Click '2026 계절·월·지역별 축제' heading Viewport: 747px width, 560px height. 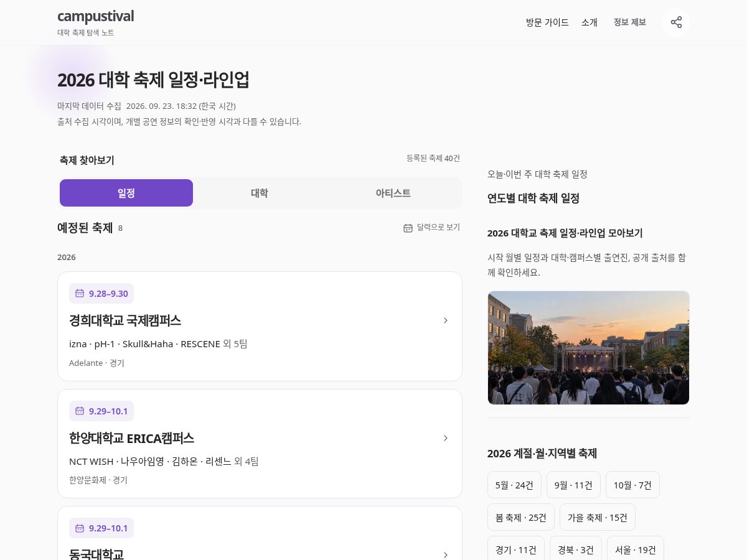(x=542, y=454)
